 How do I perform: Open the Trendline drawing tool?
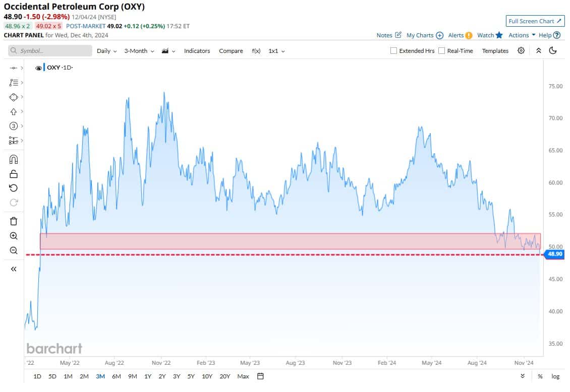point(13,83)
